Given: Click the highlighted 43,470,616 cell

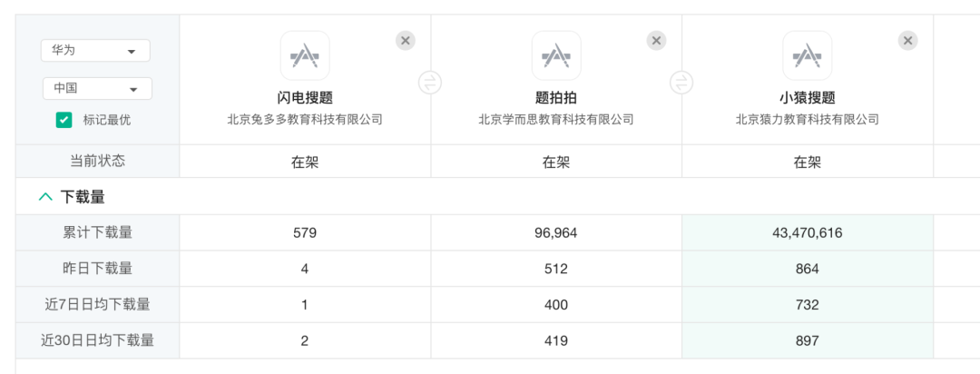Looking at the screenshot, I should [808, 233].
